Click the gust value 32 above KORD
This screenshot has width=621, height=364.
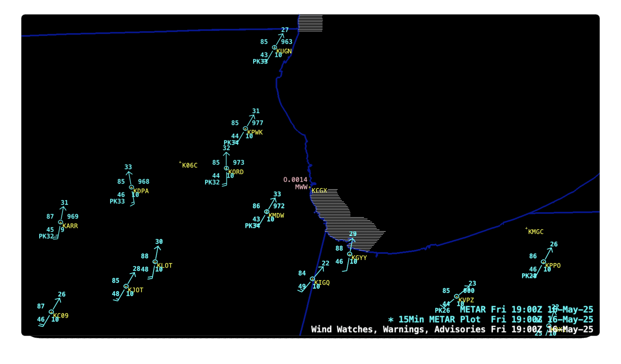click(x=226, y=148)
